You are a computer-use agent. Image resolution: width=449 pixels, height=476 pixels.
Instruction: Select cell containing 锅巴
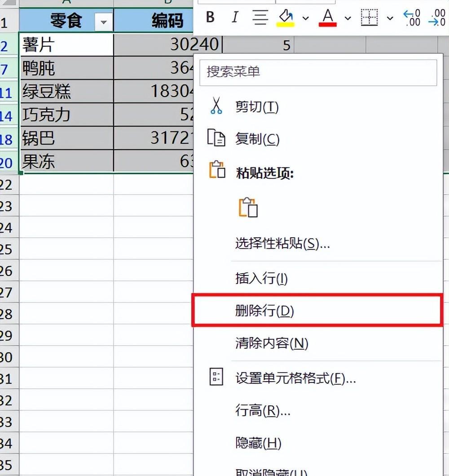tap(66, 138)
